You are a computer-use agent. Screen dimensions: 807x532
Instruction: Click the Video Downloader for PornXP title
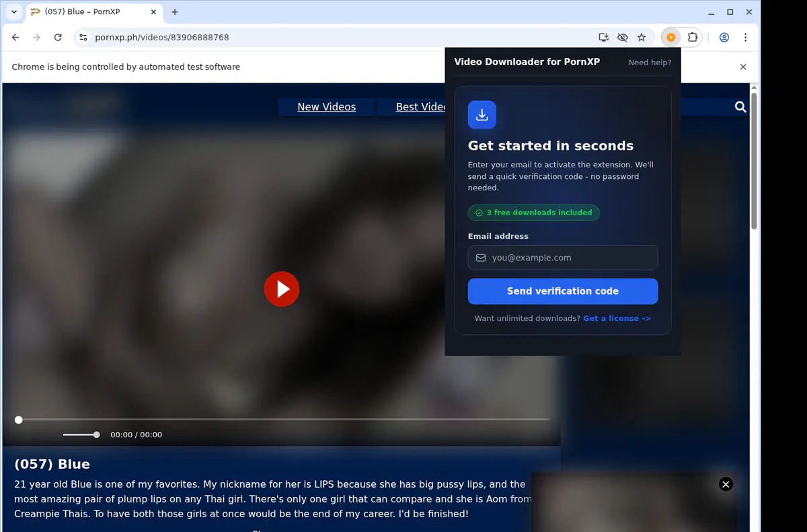pos(527,62)
